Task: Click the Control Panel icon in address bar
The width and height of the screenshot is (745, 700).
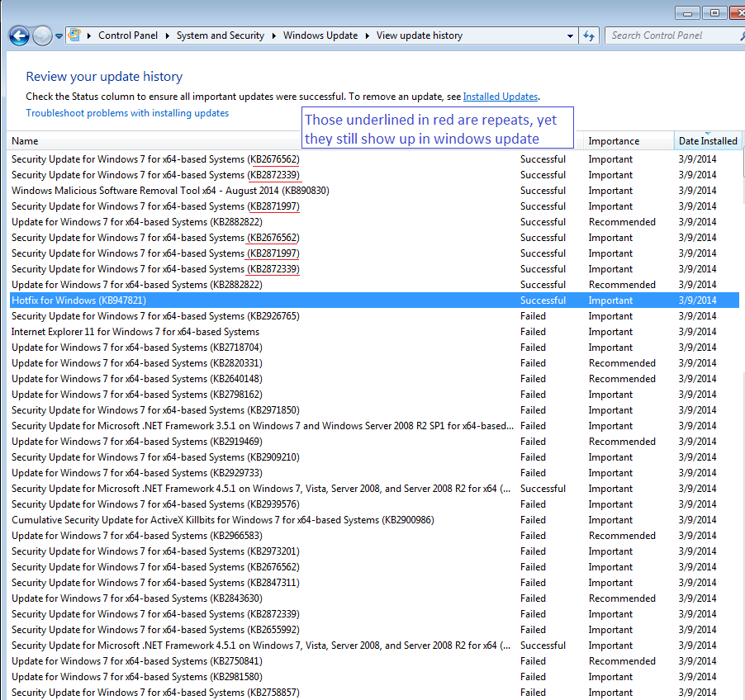Action: click(x=74, y=35)
